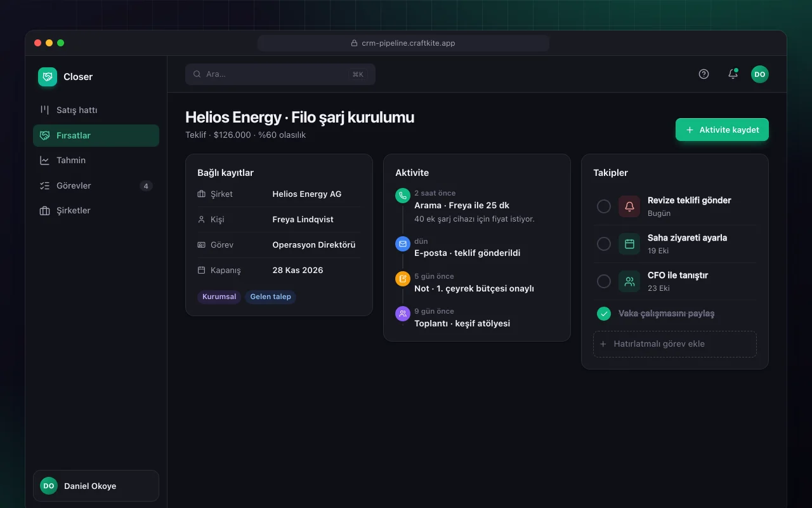Viewport: 812px width, 508px height.
Task: Click closing date 28 Kas 2026
Action: (298, 271)
